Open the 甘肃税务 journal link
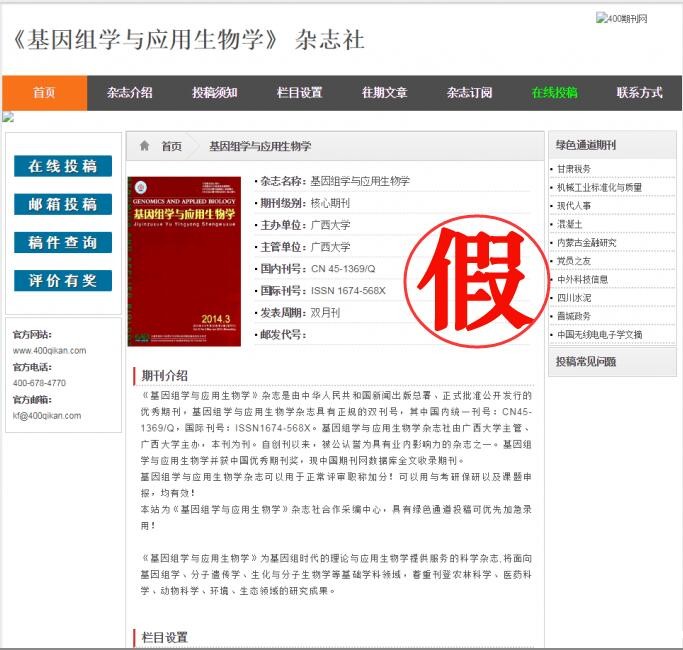Viewport: 683px width, 650px height. (574, 169)
